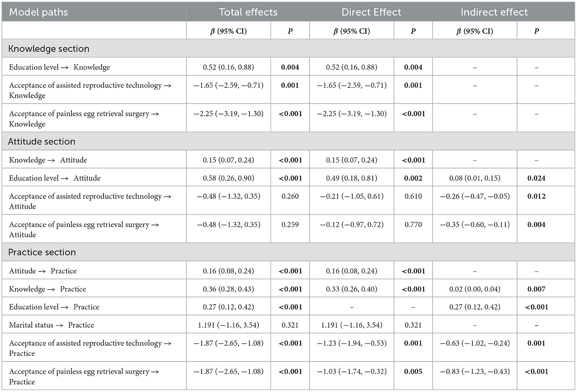The height and width of the screenshot is (392, 577).
Task: Click the 0.024 indirect effect P value
Action: click(x=536, y=178)
